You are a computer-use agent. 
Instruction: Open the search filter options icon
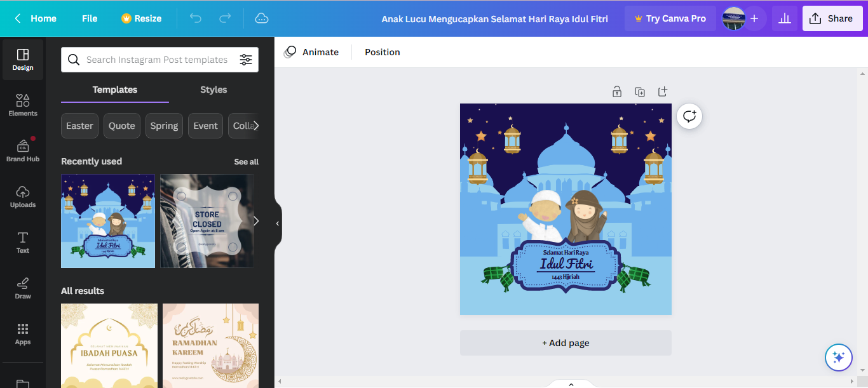click(246, 60)
